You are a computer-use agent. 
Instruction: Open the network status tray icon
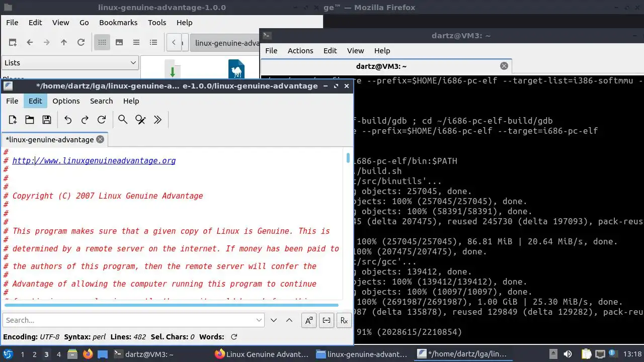tap(601, 354)
